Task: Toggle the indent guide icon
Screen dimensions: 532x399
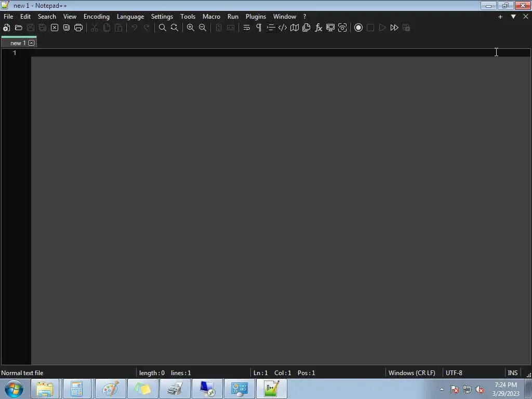Action: (x=271, y=28)
